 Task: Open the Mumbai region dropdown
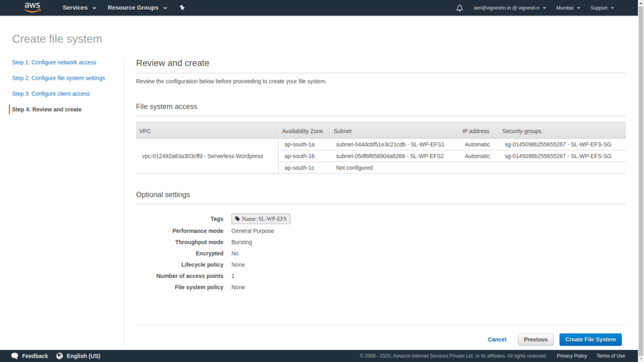(568, 8)
